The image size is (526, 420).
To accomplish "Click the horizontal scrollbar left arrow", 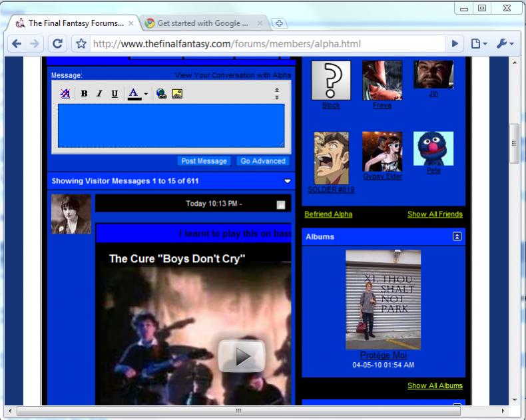I will (10, 411).
